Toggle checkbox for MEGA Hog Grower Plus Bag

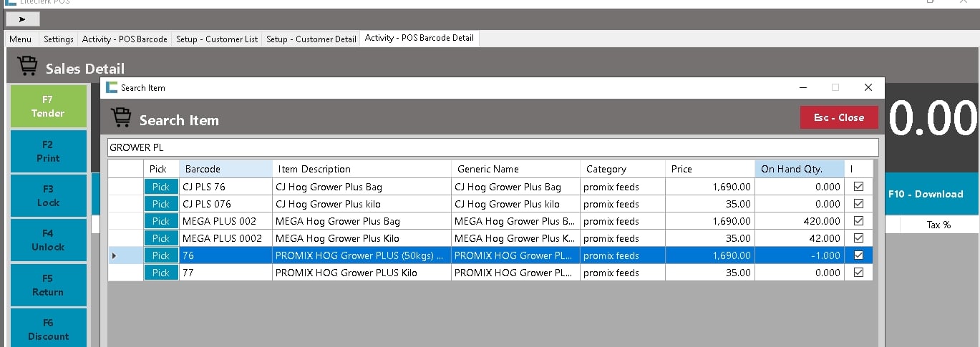pos(858,221)
